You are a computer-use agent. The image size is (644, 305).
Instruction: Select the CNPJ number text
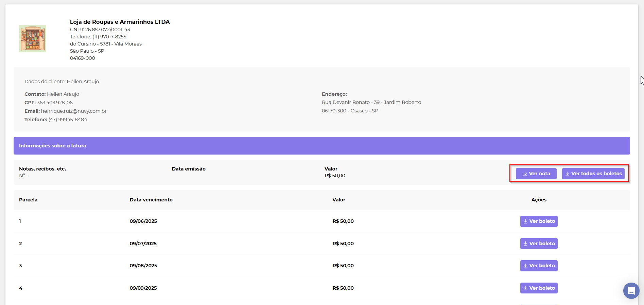(107, 30)
